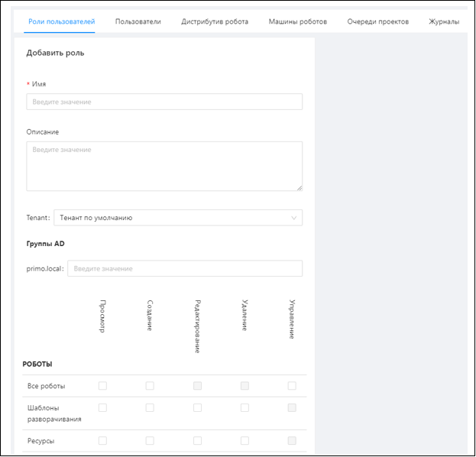Tick Удаление for Ресурсы
This screenshot has height=457, width=476.
(x=244, y=441)
